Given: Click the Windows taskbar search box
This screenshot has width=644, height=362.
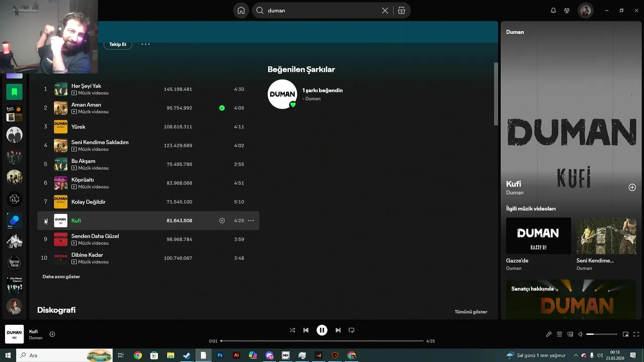Looking at the screenshot, I should pos(65,355).
